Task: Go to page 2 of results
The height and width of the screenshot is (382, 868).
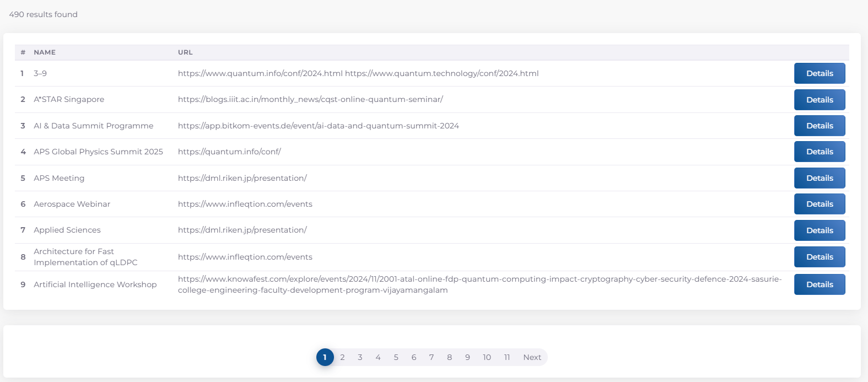Action: [x=342, y=357]
